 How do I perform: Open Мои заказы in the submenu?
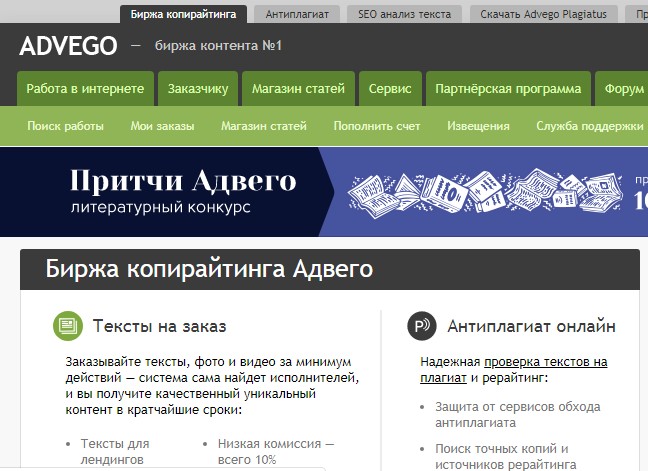pyautogui.click(x=162, y=126)
